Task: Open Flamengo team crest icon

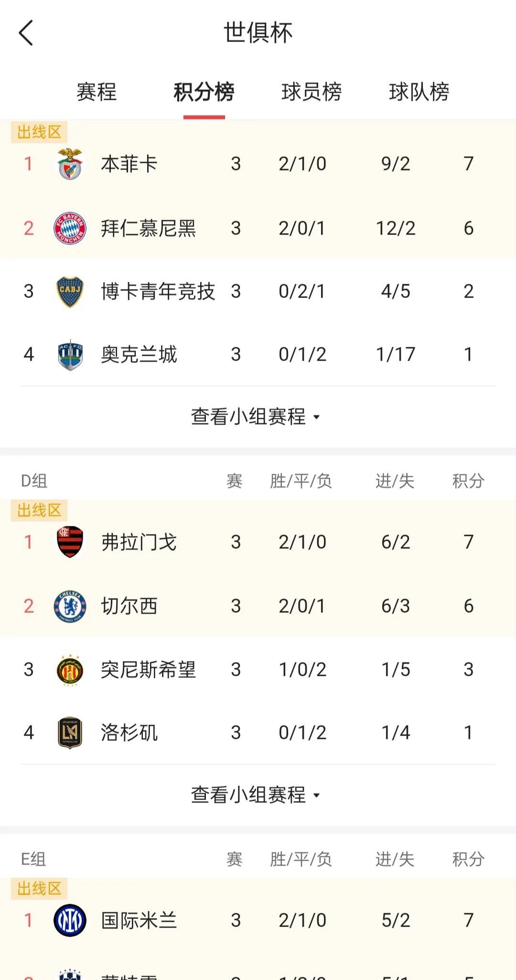Action: 70,542
